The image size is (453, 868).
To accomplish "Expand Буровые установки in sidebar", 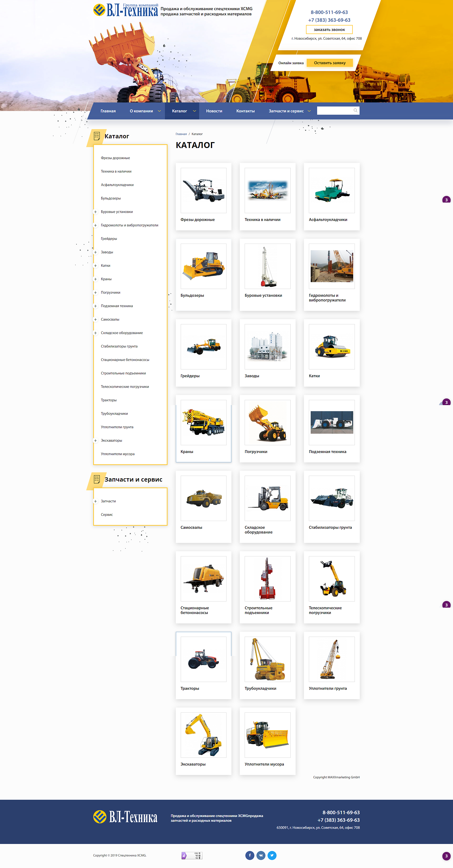I will coord(95,212).
